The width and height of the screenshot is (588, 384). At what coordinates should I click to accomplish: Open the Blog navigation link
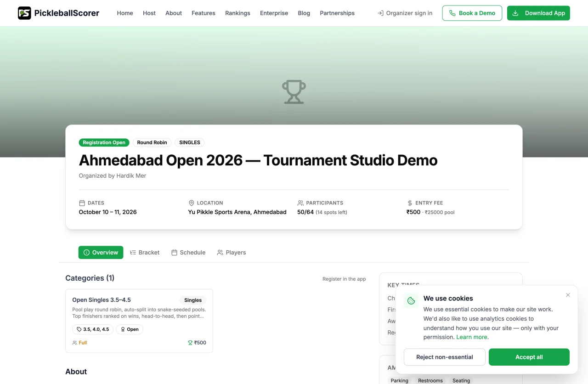pyautogui.click(x=304, y=13)
